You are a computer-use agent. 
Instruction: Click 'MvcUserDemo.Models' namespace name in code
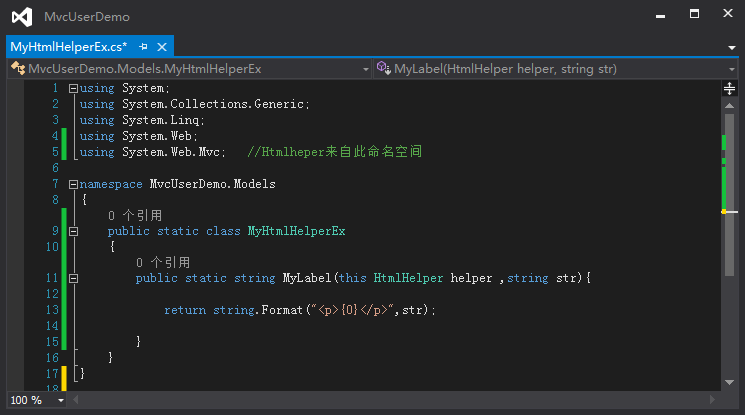click(x=212, y=184)
